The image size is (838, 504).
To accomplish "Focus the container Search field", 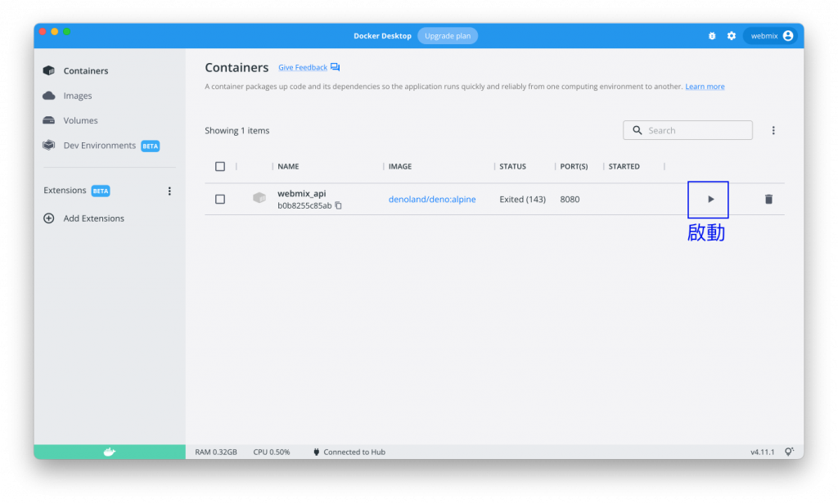I will 687,130.
